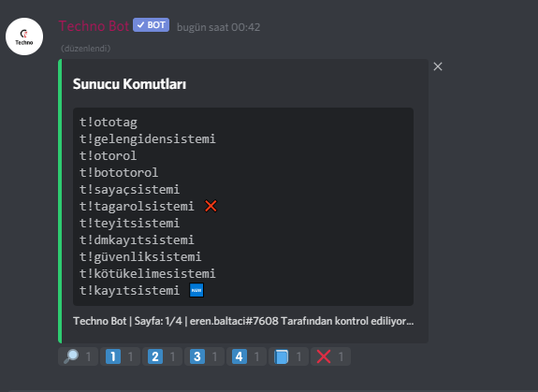Click the number 2 reaction emoji
Viewport: 538px width, 392px height.
pyautogui.click(x=162, y=356)
